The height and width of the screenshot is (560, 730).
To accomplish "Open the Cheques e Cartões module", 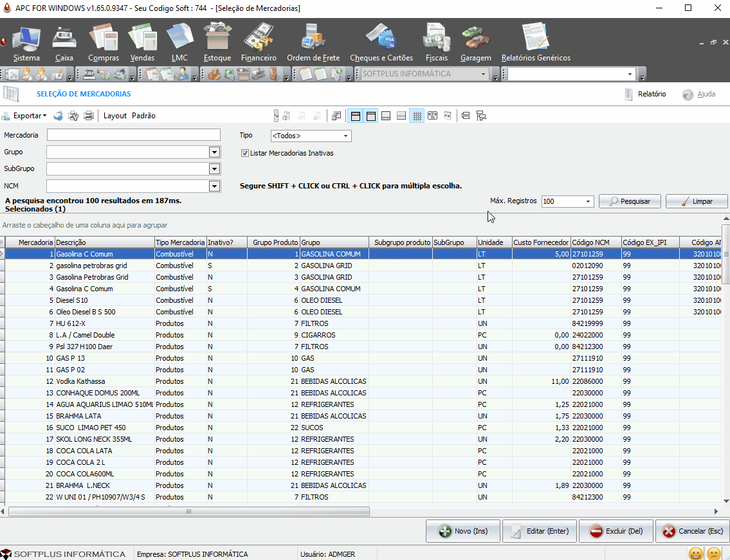I will pos(381,43).
